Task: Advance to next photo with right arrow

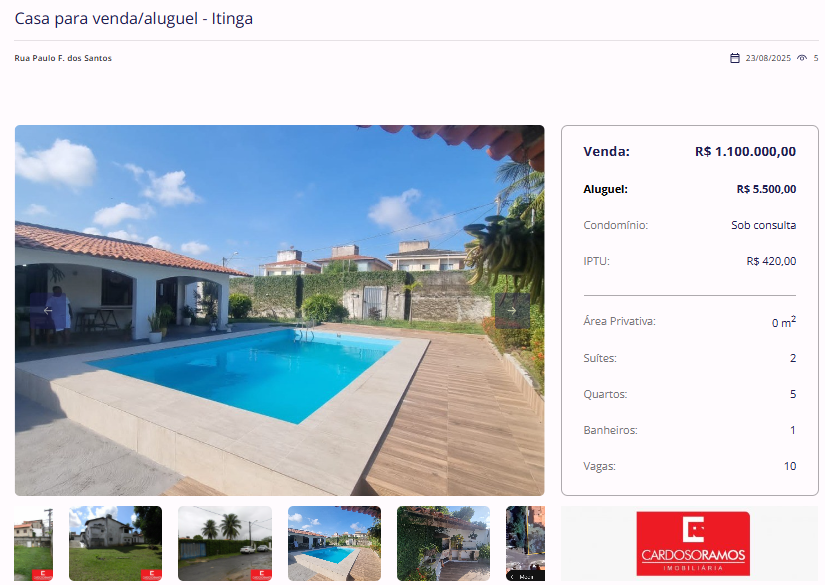Action: point(512,310)
